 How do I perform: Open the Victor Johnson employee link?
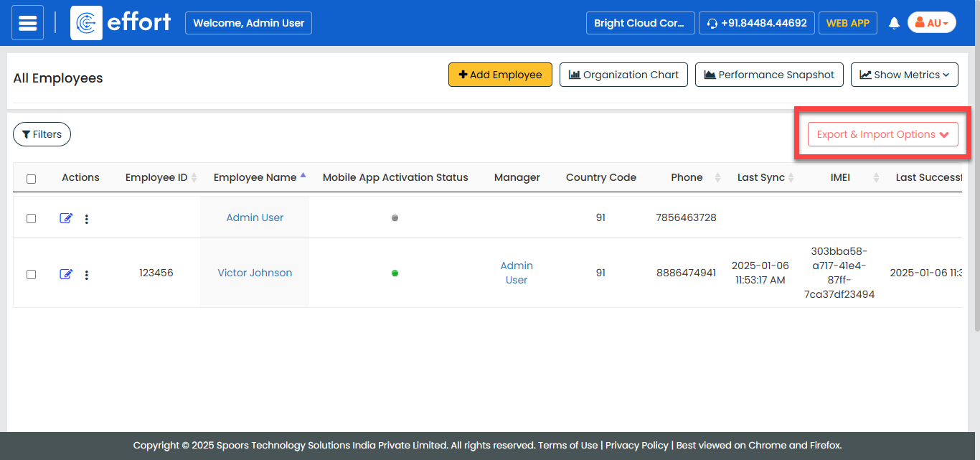[x=255, y=273]
